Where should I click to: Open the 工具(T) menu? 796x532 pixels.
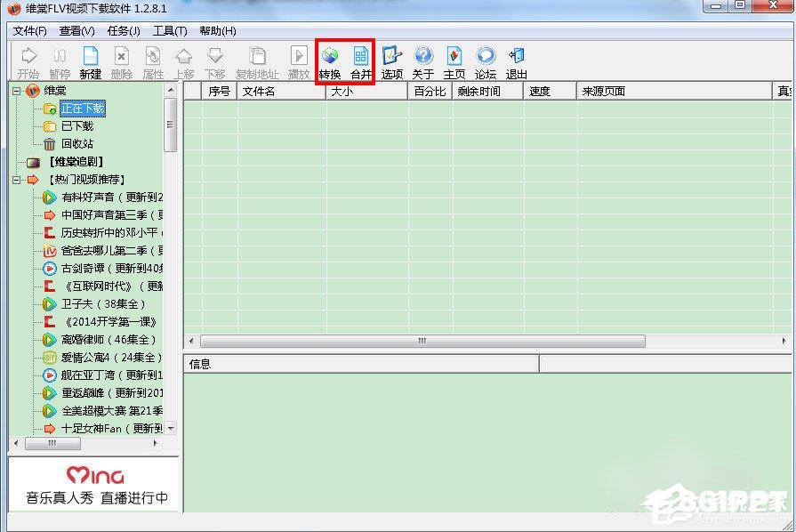click(x=170, y=31)
